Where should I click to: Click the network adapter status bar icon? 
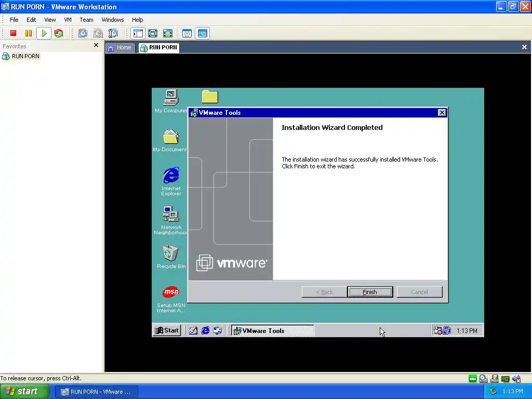505,379
